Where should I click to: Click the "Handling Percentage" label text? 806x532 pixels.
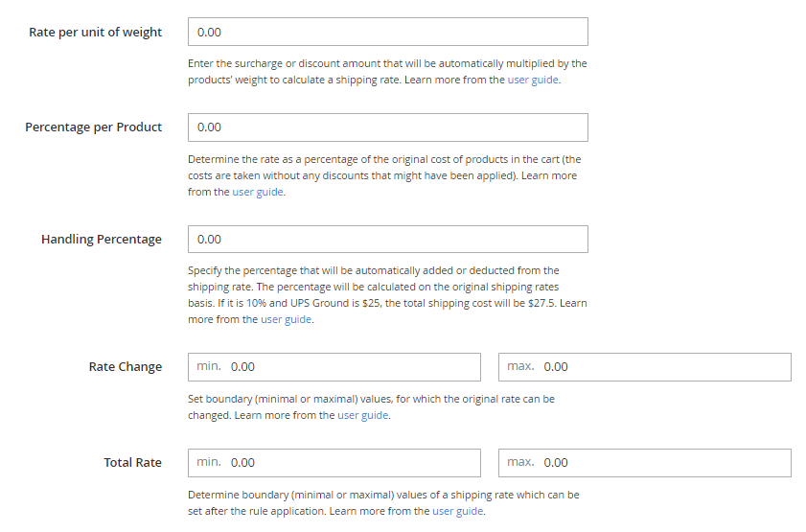(102, 239)
